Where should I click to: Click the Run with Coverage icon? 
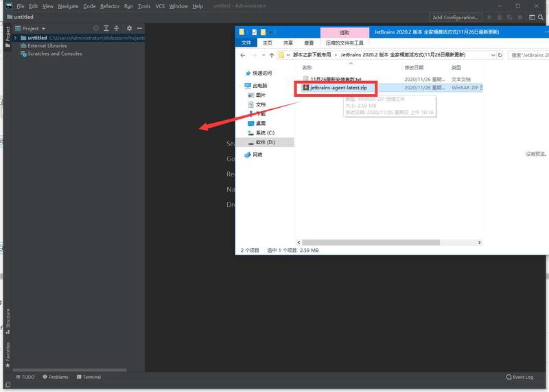509,17
